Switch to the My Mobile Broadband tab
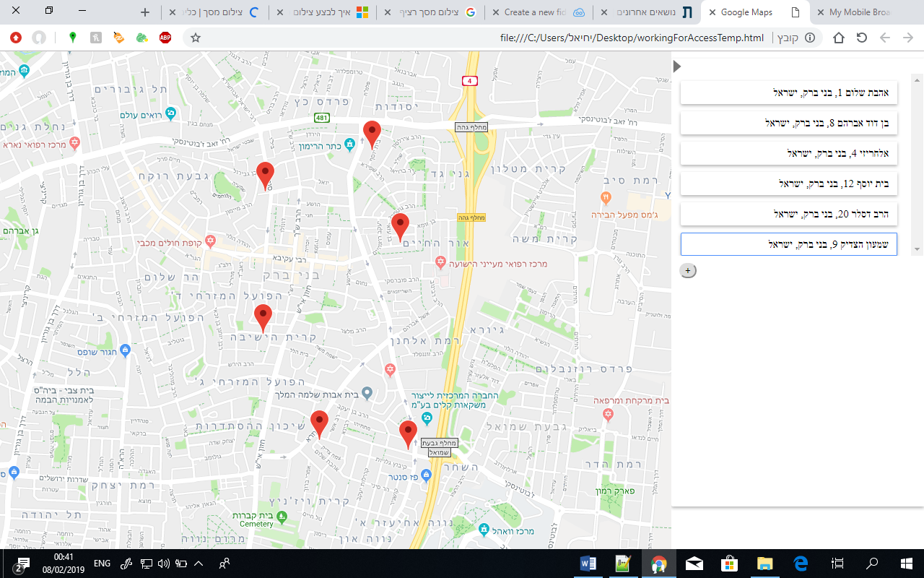924x578 pixels. pos(866,12)
